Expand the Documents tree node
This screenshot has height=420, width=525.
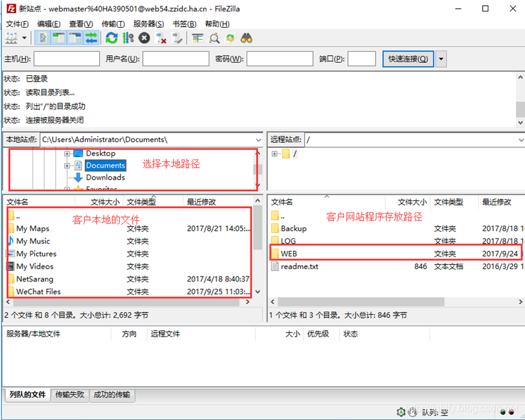67,166
